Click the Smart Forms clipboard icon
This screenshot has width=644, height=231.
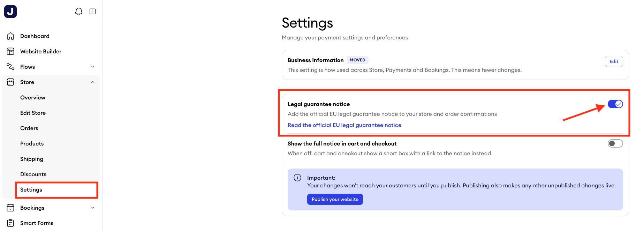pyautogui.click(x=10, y=223)
